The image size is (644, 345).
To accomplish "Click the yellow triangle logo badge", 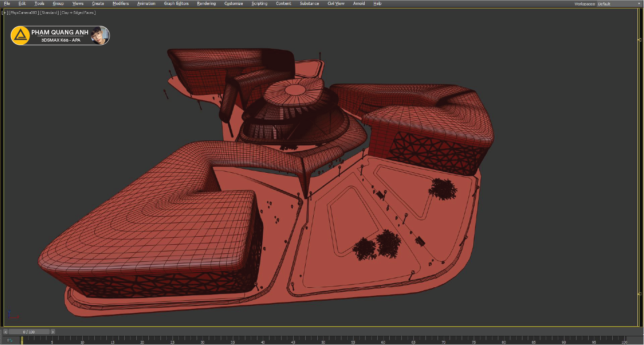I will click(x=20, y=36).
